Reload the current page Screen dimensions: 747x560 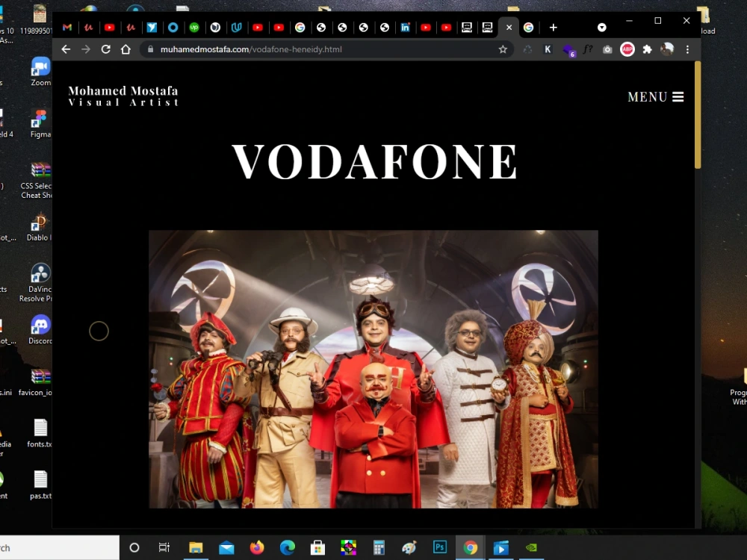[106, 49]
